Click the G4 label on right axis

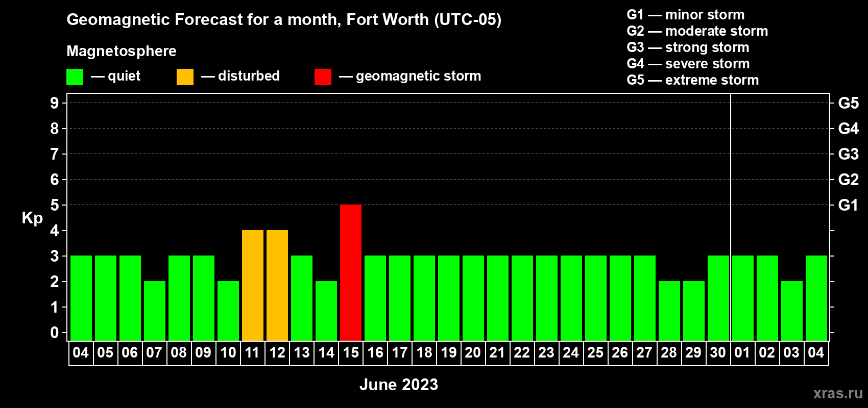click(849, 129)
